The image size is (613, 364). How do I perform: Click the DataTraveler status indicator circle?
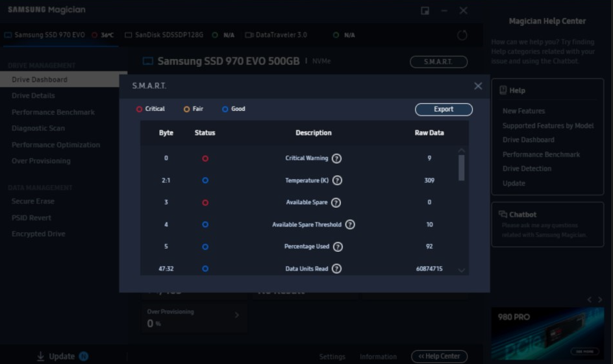coord(336,35)
